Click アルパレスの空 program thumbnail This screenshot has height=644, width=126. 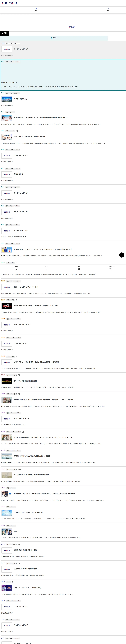click(x=7, y=513)
